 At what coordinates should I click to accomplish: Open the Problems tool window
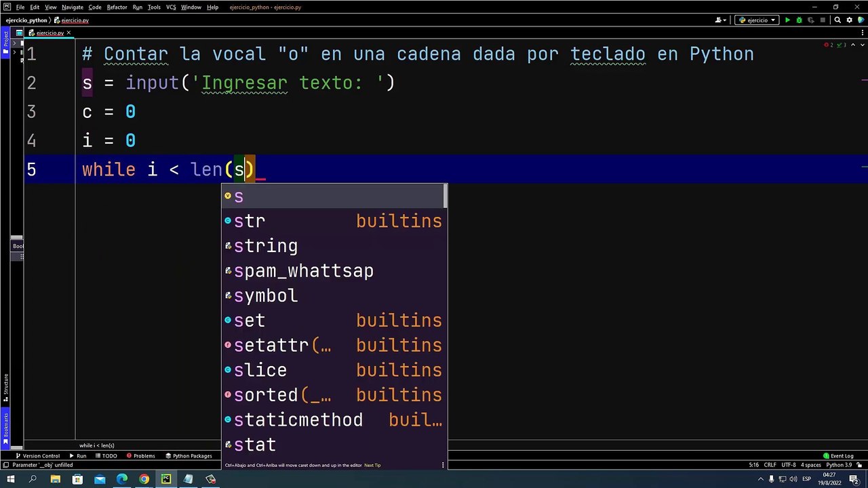140,456
